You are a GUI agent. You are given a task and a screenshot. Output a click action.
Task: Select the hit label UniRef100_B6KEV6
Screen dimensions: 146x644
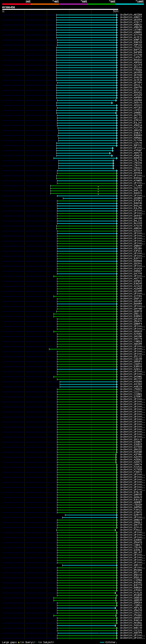pyautogui.click(x=131, y=158)
